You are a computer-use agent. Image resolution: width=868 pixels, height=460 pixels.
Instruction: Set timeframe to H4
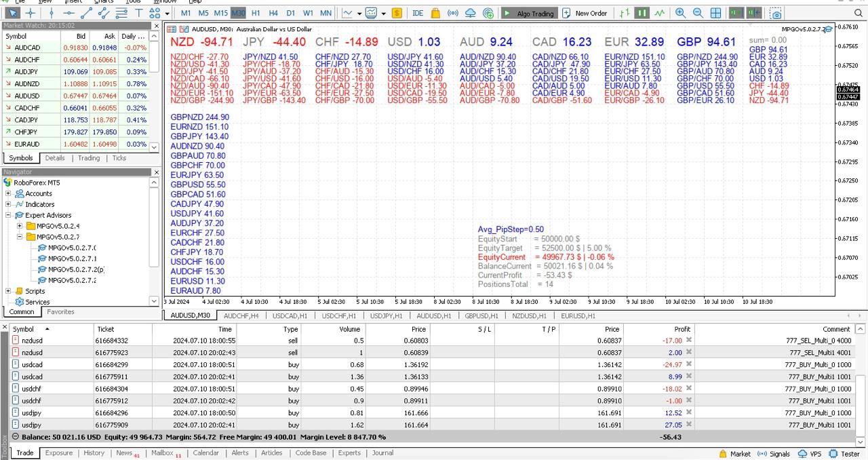click(x=273, y=13)
